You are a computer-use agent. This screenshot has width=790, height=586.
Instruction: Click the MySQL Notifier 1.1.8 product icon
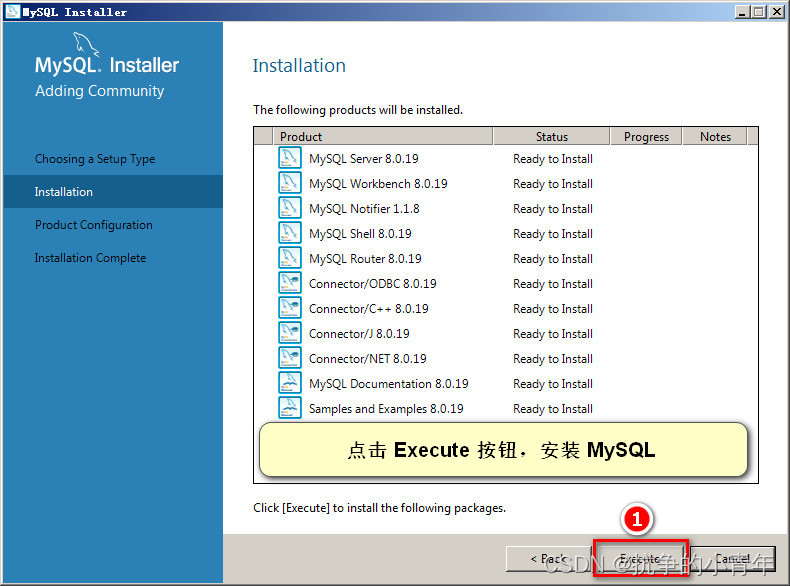[x=290, y=208]
